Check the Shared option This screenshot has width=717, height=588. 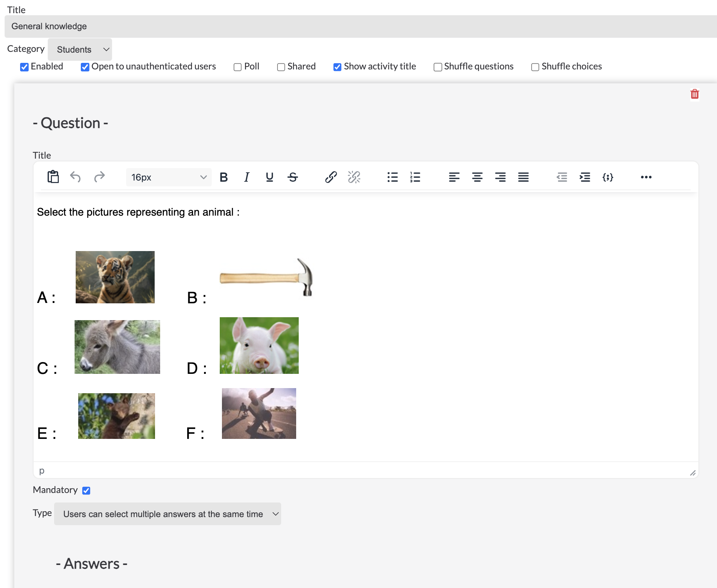click(x=281, y=67)
